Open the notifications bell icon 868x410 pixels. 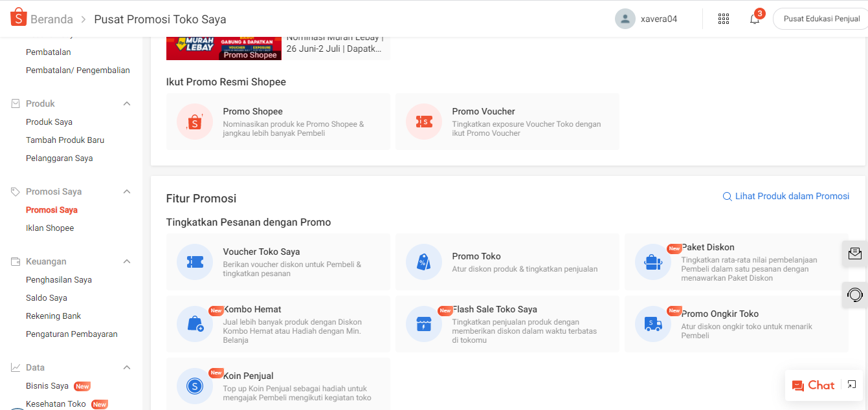pos(755,19)
